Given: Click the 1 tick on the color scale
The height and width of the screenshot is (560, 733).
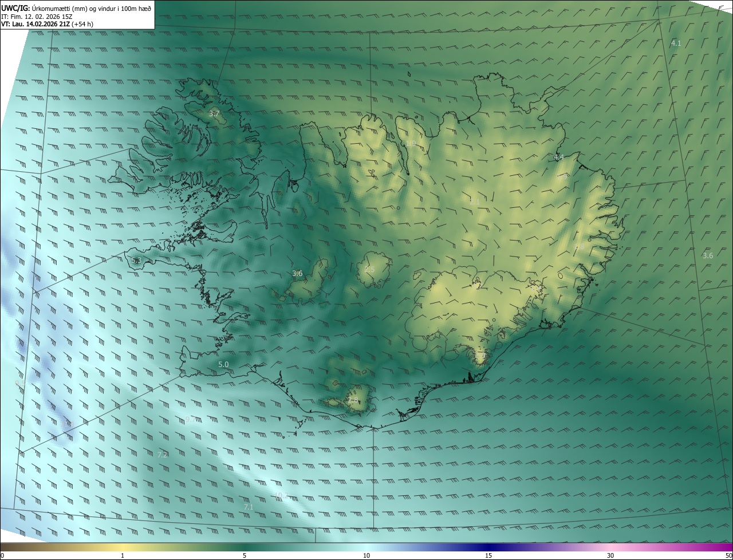Looking at the screenshot, I should tap(123, 556).
